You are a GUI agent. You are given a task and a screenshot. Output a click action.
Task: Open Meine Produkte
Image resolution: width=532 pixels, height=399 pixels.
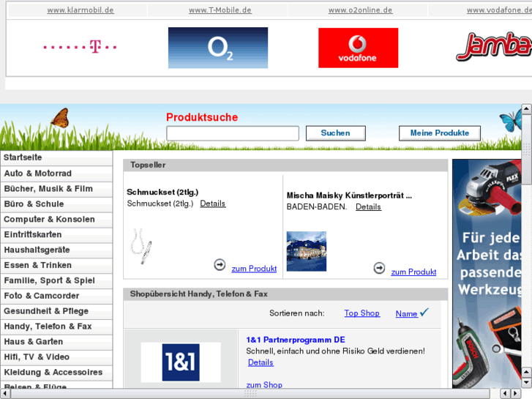[440, 133]
